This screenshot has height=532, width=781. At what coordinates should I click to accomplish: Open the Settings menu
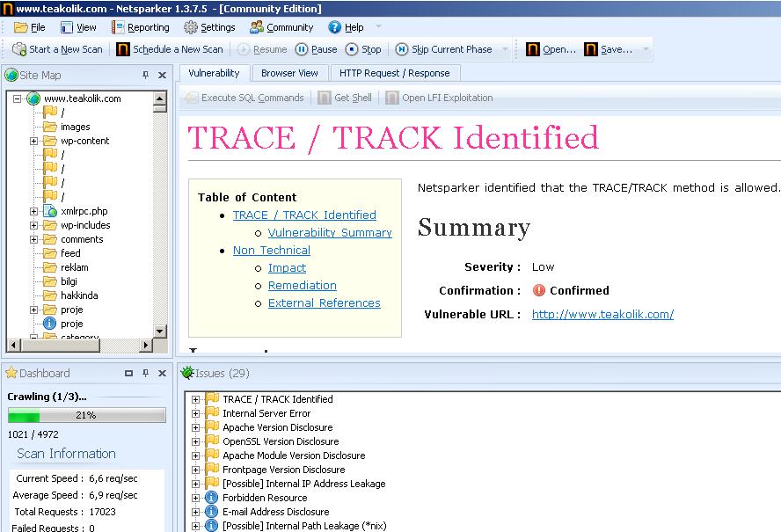(209, 27)
